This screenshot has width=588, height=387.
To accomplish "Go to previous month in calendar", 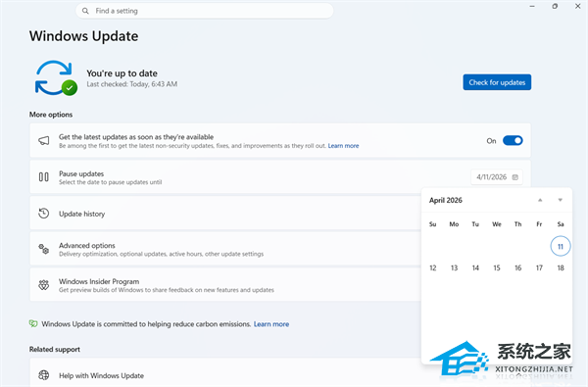I will [x=540, y=200].
